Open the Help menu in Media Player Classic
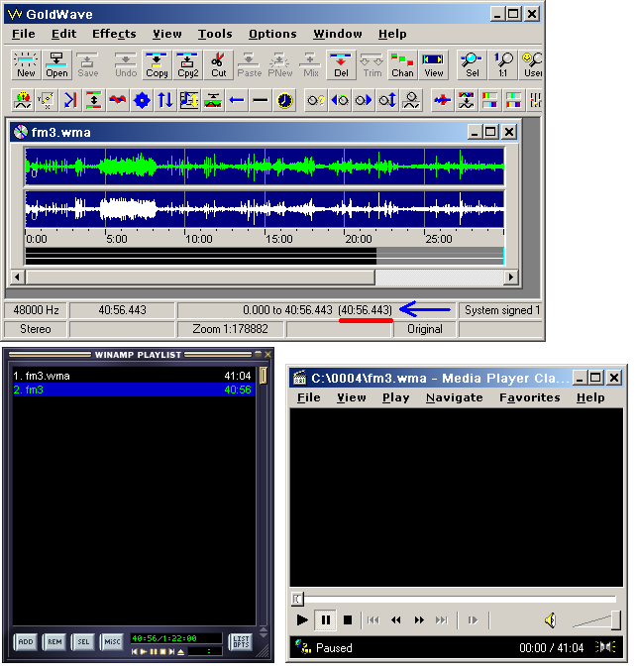 (590, 397)
